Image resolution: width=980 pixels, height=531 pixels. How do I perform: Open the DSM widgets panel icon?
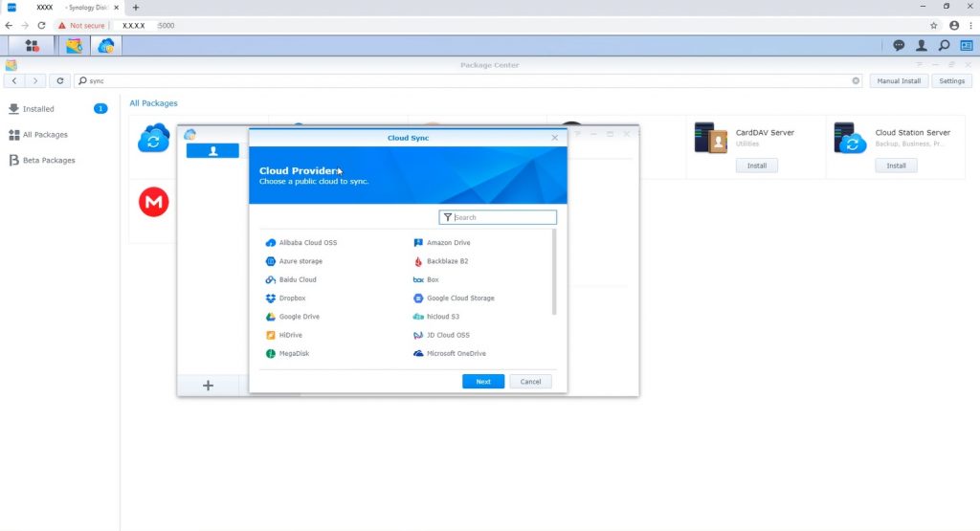pyautogui.click(x=967, y=46)
